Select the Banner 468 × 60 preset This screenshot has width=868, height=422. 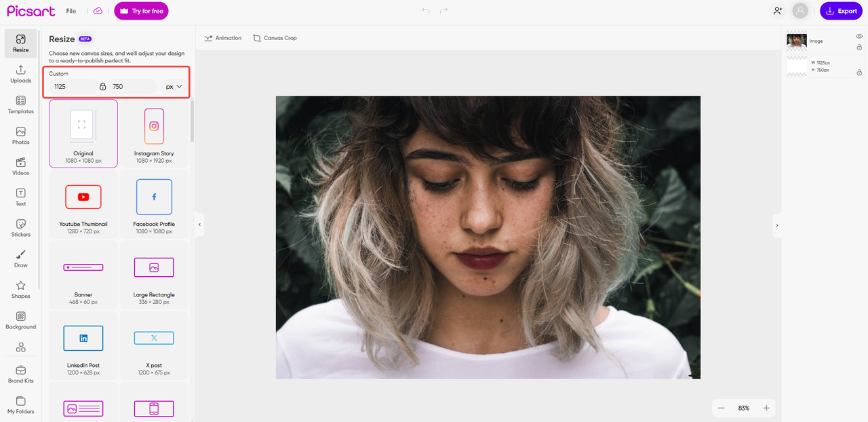[83, 275]
